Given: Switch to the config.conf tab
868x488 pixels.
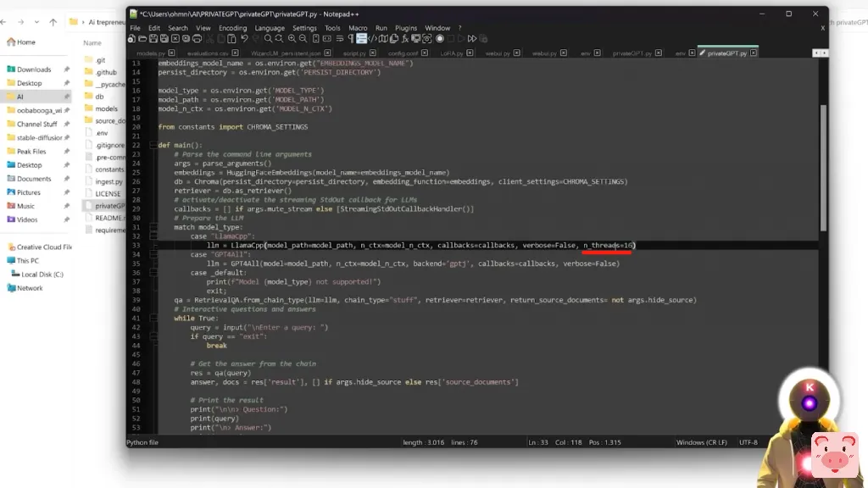Looking at the screenshot, I should [x=403, y=53].
